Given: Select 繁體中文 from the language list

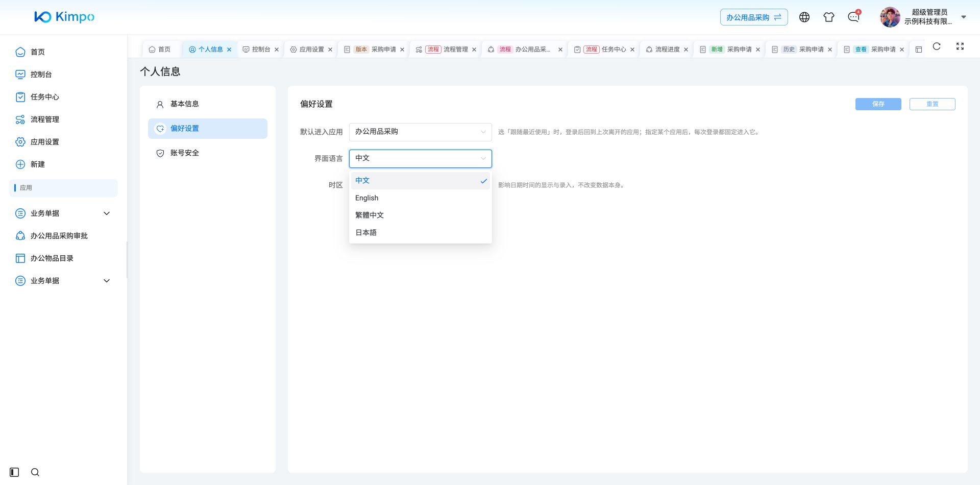Looking at the screenshot, I should pos(421,215).
